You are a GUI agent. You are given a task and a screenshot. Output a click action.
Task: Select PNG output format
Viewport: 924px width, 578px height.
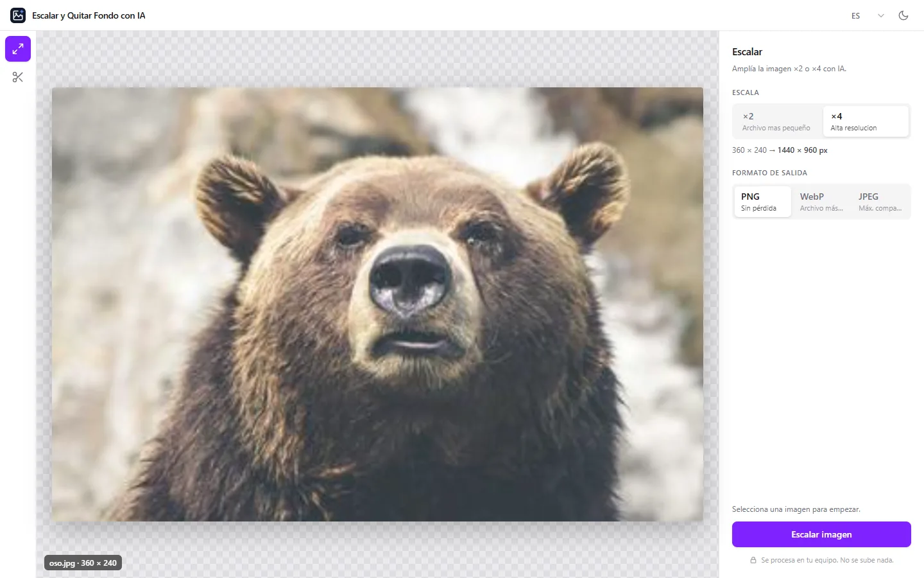click(x=762, y=202)
